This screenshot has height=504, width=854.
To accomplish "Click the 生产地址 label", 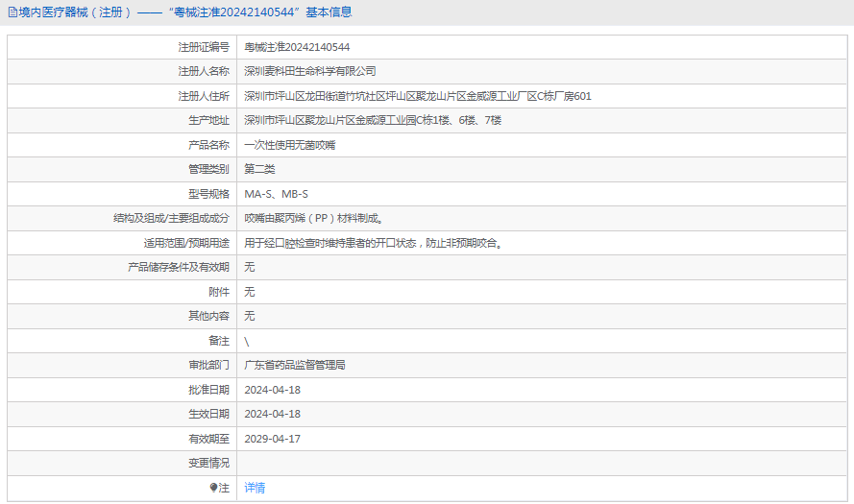I will tap(209, 120).
